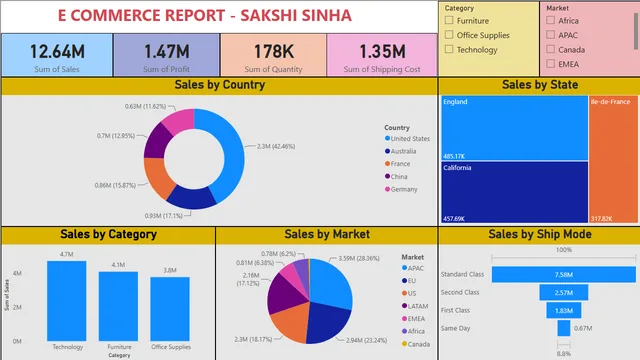
Task: Check the Office Supplies category checkbox
Action: [x=449, y=35]
